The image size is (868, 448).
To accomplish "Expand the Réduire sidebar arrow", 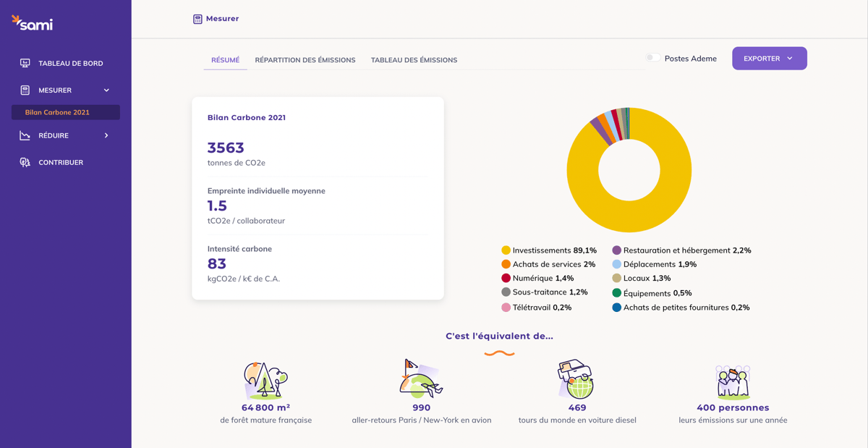I will [x=106, y=135].
